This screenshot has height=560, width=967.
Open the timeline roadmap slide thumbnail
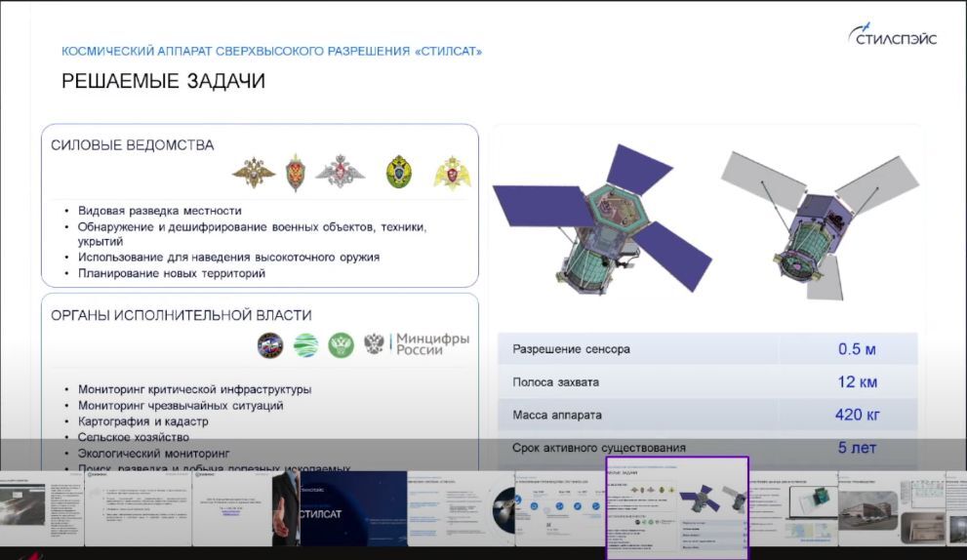[x=561, y=508]
